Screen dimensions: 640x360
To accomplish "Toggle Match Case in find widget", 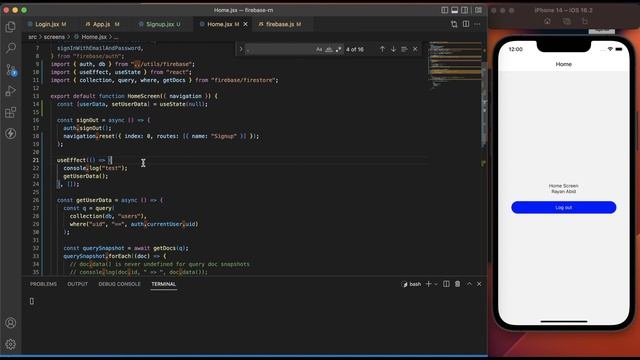I will (x=319, y=49).
